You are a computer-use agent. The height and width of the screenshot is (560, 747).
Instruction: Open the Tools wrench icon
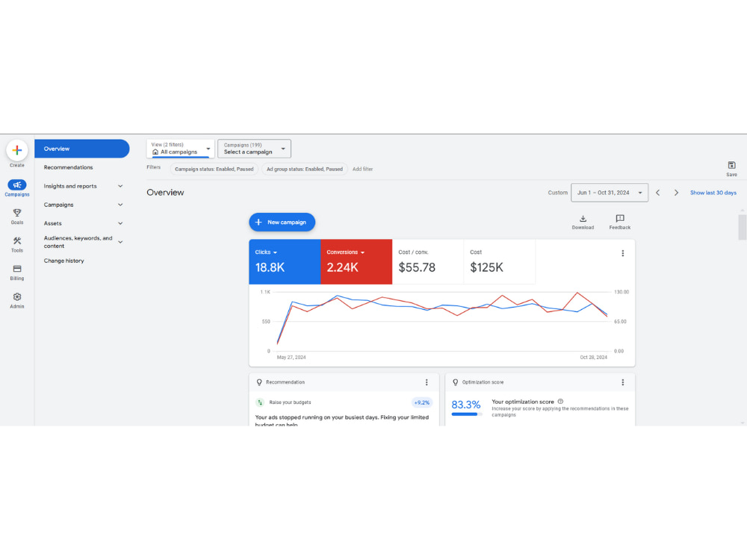(x=17, y=240)
